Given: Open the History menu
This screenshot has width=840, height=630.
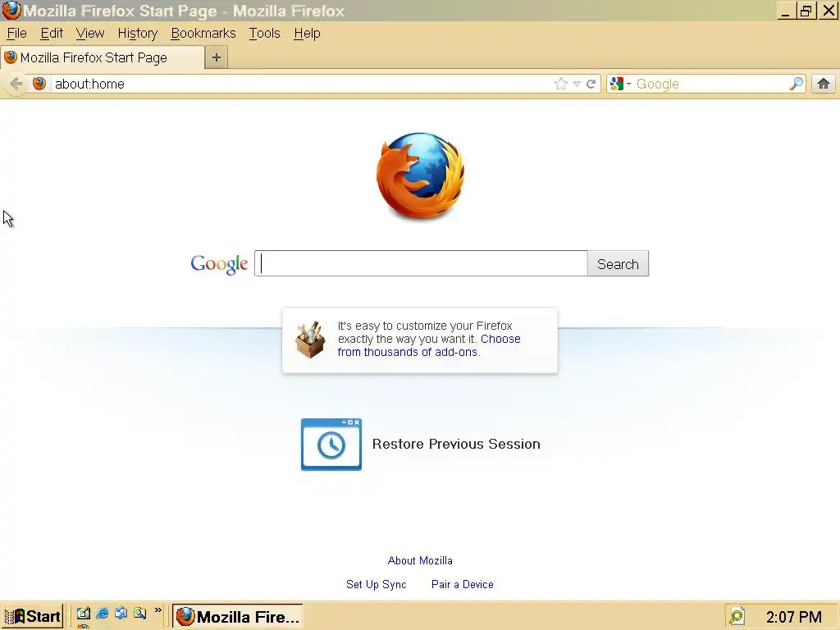Looking at the screenshot, I should pos(138,33).
